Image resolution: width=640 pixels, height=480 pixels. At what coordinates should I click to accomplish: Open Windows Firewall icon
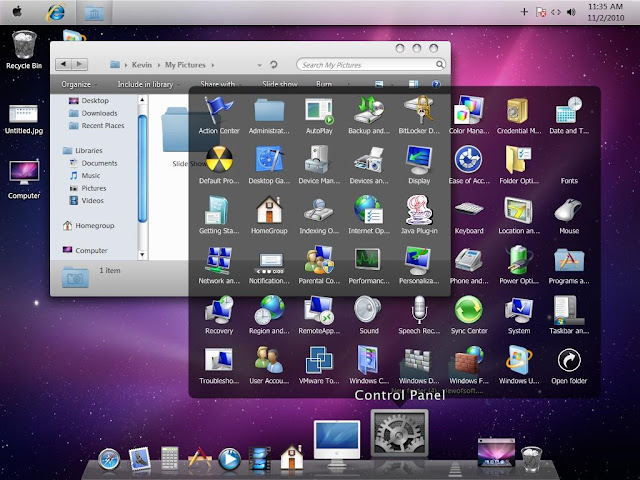click(x=469, y=360)
